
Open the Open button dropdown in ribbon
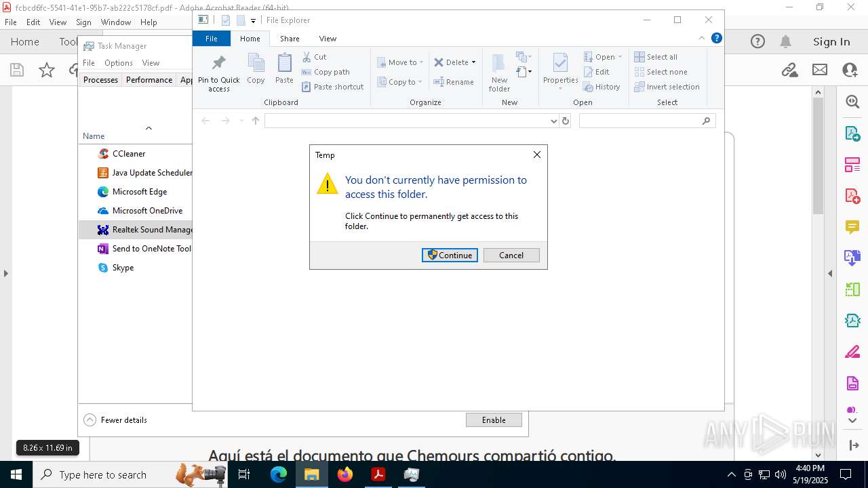point(602,57)
